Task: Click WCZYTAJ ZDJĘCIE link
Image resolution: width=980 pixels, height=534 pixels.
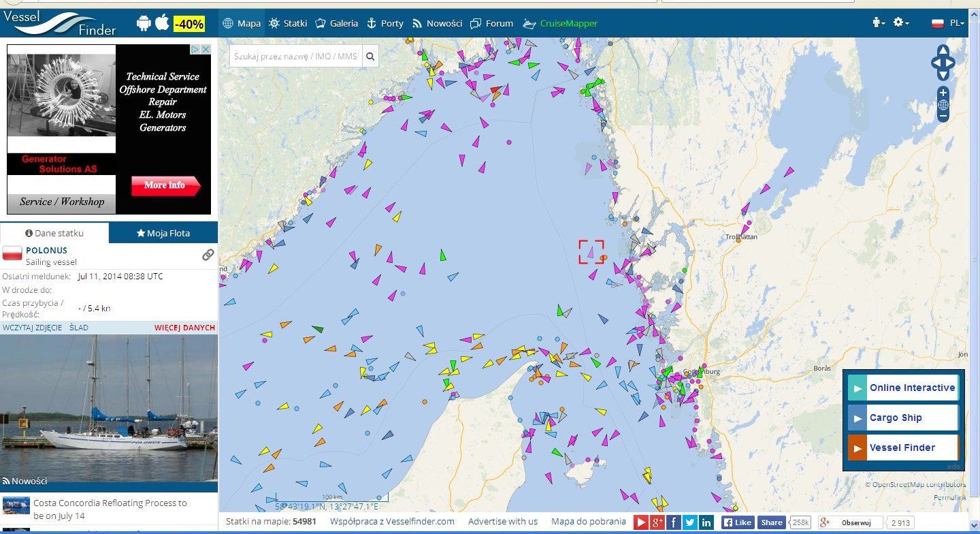Action: tap(32, 328)
